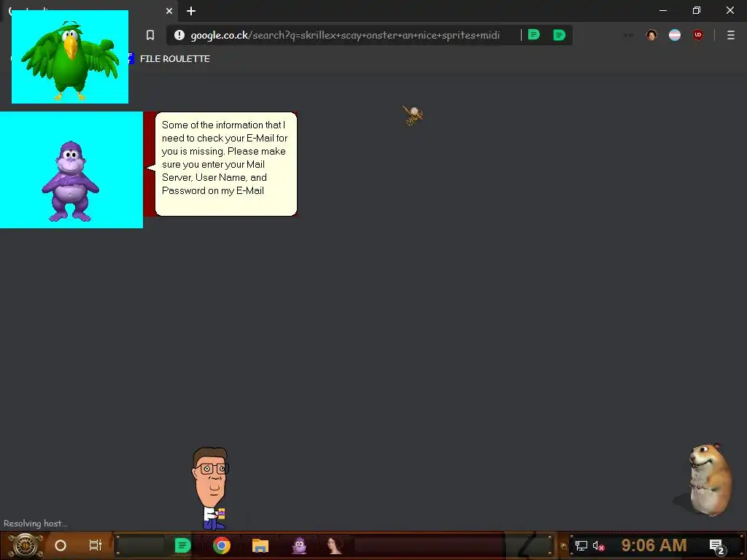Viewport: 747px width, 560px height.
Task: Click the first green chat icon in address bar
Action: [534, 35]
